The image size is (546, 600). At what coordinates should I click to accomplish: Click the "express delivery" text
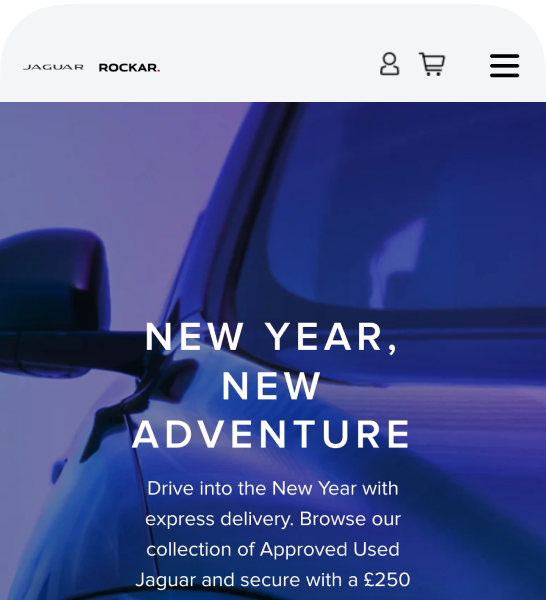219,519
